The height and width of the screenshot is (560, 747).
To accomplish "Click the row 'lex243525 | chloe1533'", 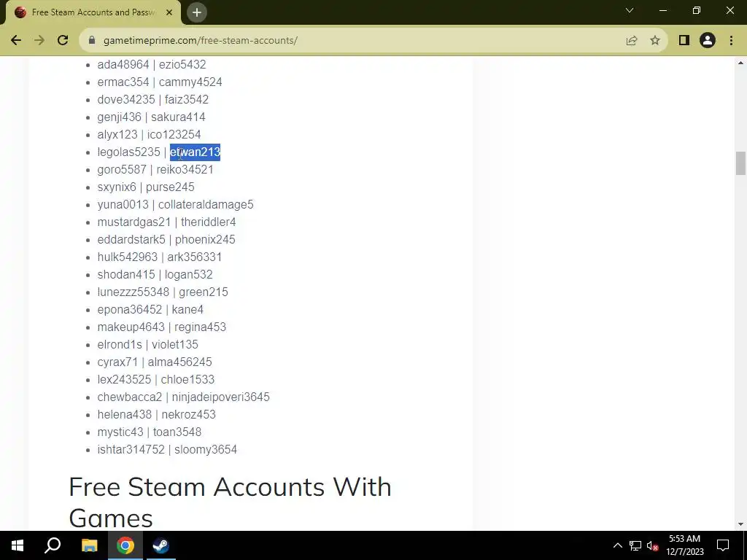I will click(x=156, y=379).
